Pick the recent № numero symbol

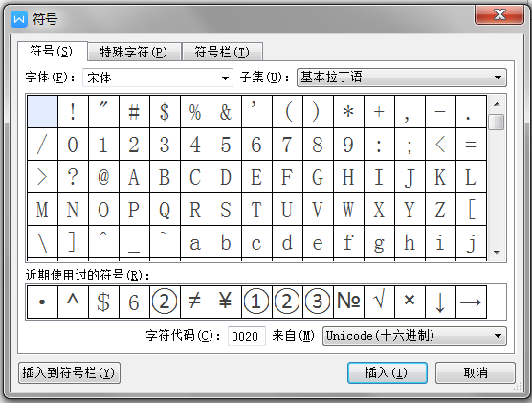click(x=349, y=302)
